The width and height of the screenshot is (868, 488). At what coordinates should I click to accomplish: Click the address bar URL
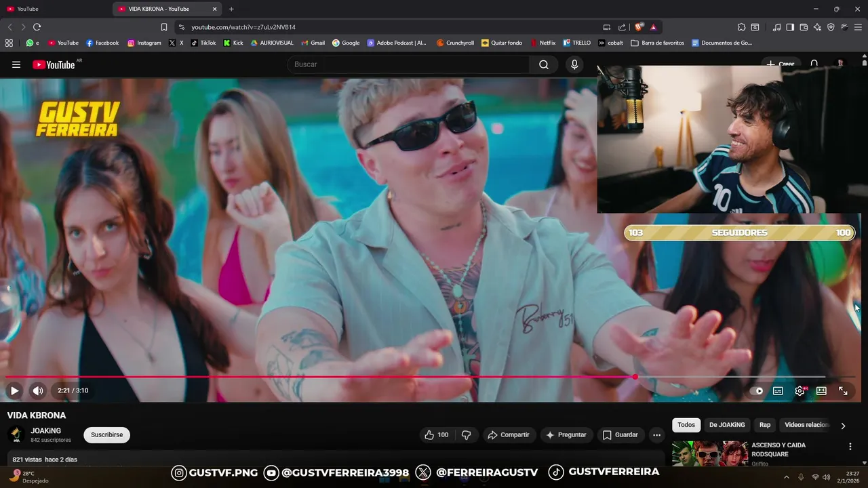243,27
